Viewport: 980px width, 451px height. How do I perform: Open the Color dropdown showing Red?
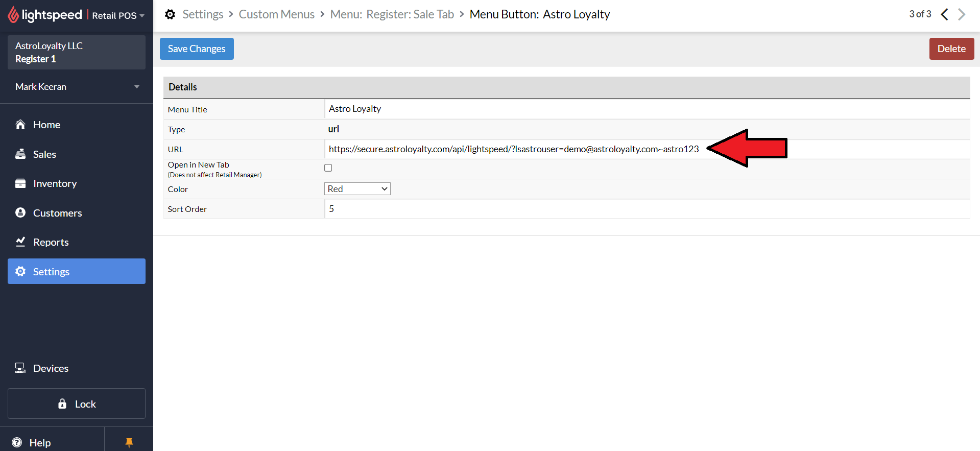click(x=357, y=189)
